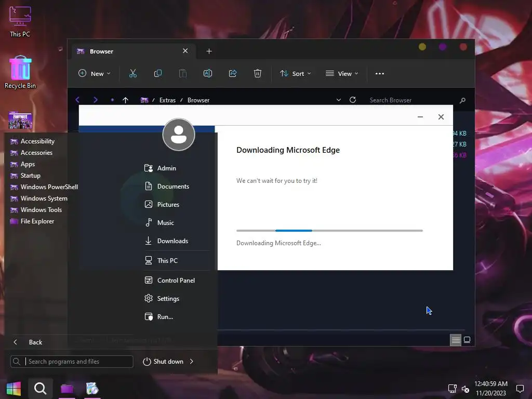Open recent locations dot dropdown
The image size is (532, 399).
click(112, 100)
